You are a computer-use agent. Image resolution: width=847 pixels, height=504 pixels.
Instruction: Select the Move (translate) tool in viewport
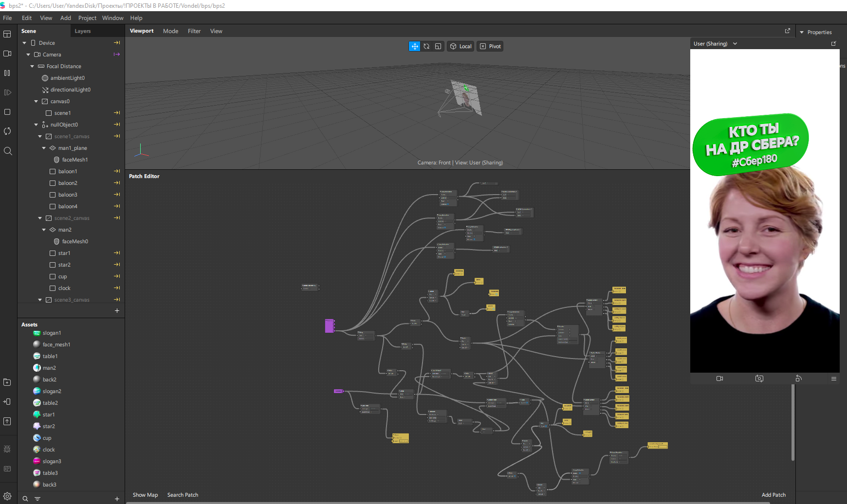414,46
